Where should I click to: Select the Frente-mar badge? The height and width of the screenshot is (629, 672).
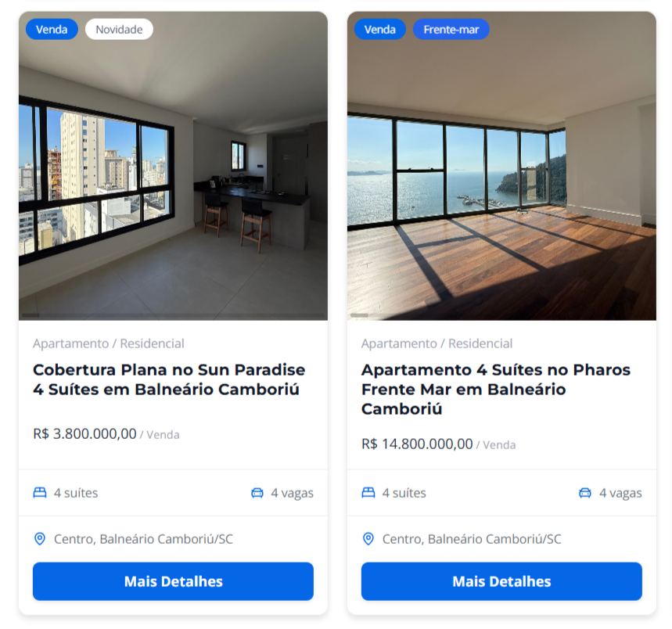coord(451,29)
